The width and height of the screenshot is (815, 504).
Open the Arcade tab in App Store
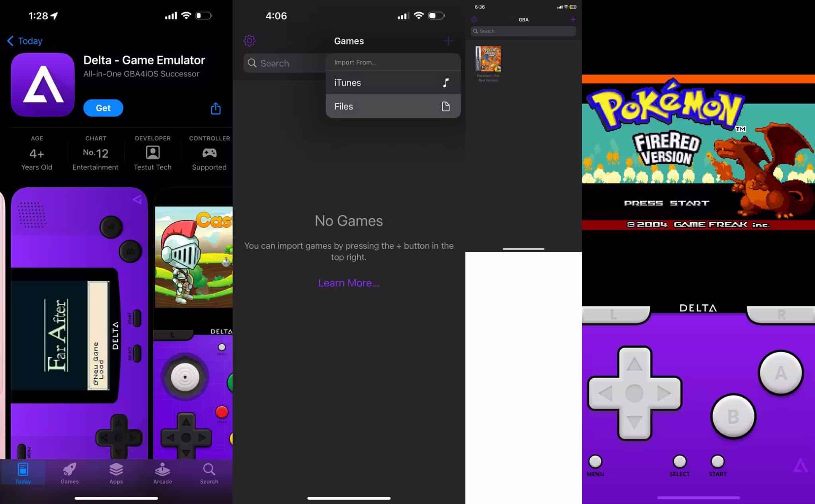(163, 473)
